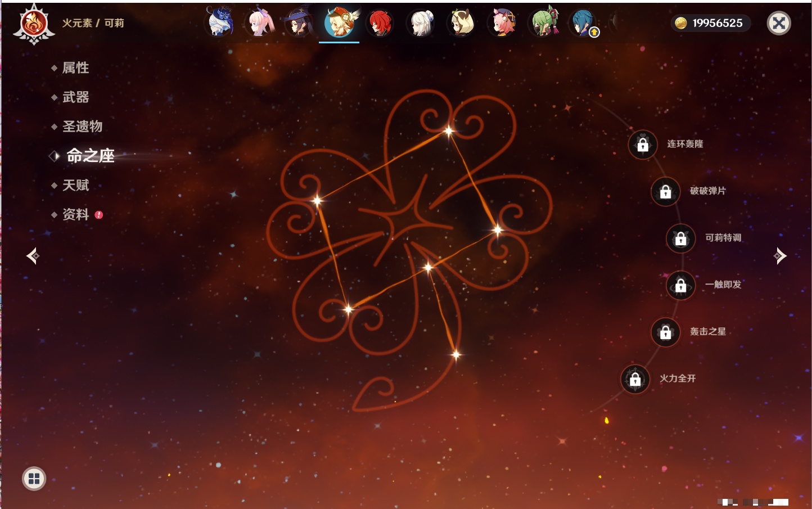The height and width of the screenshot is (509, 812).
Task: Select Xingqiu's blue-haired avatar
Action: click(x=583, y=23)
